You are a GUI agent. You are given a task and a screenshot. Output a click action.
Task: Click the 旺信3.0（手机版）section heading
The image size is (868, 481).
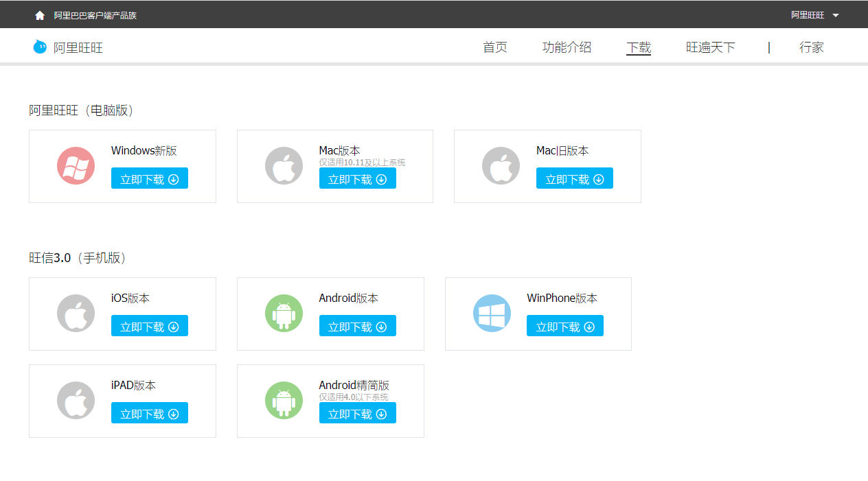(x=78, y=258)
